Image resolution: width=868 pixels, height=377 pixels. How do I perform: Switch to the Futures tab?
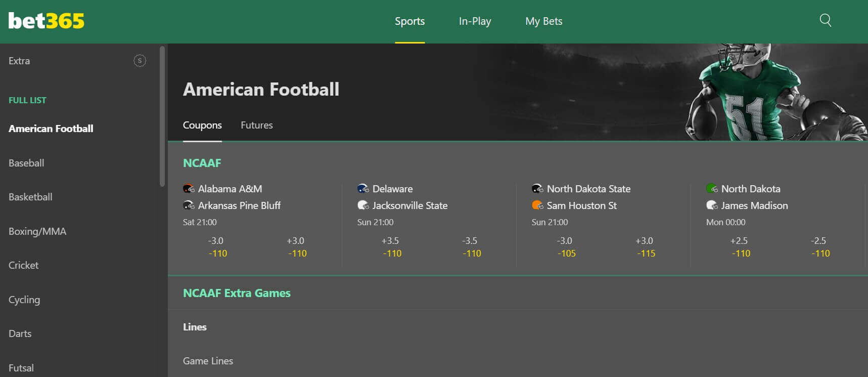[x=257, y=125]
